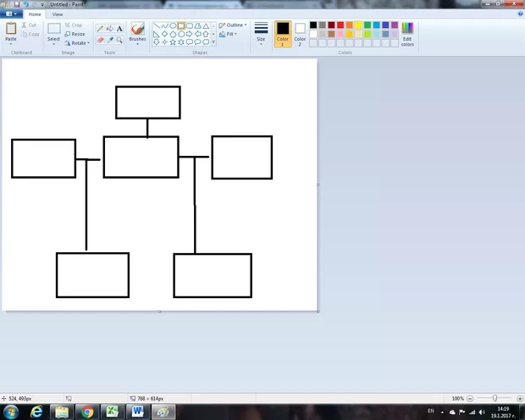The width and height of the screenshot is (525, 420).
Task: Open Google Chrome from the taskbar
Action: pyautogui.click(x=86, y=412)
